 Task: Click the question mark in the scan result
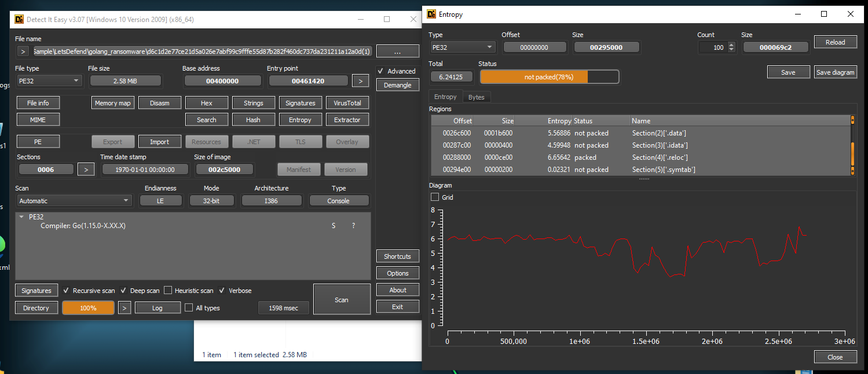click(354, 226)
